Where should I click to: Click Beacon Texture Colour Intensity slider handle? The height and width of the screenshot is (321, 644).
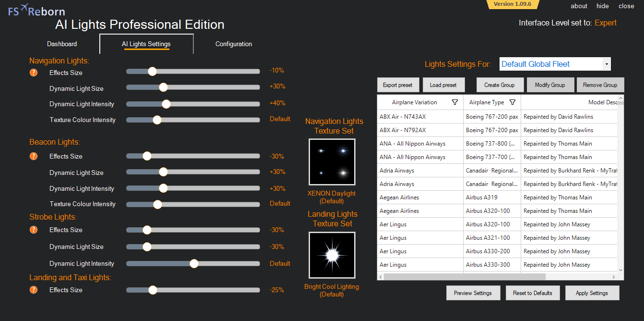point(157,204)
